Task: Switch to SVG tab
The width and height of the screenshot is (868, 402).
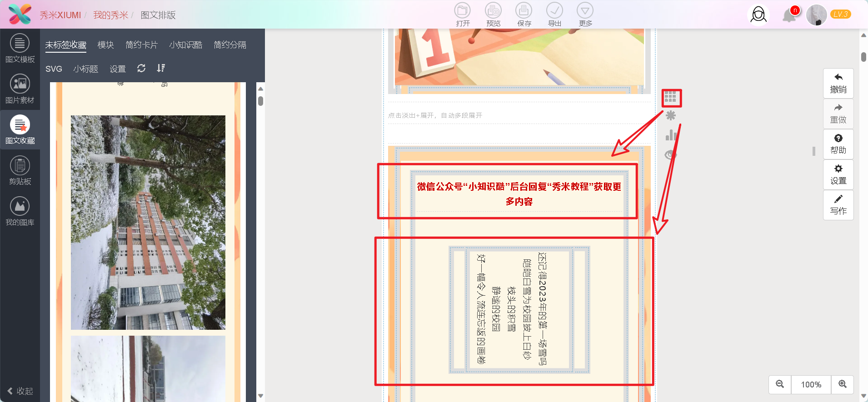Action: coord(54,69)
